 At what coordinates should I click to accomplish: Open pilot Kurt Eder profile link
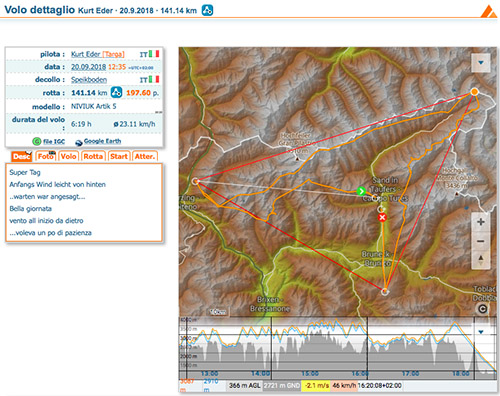click(86, 54)
